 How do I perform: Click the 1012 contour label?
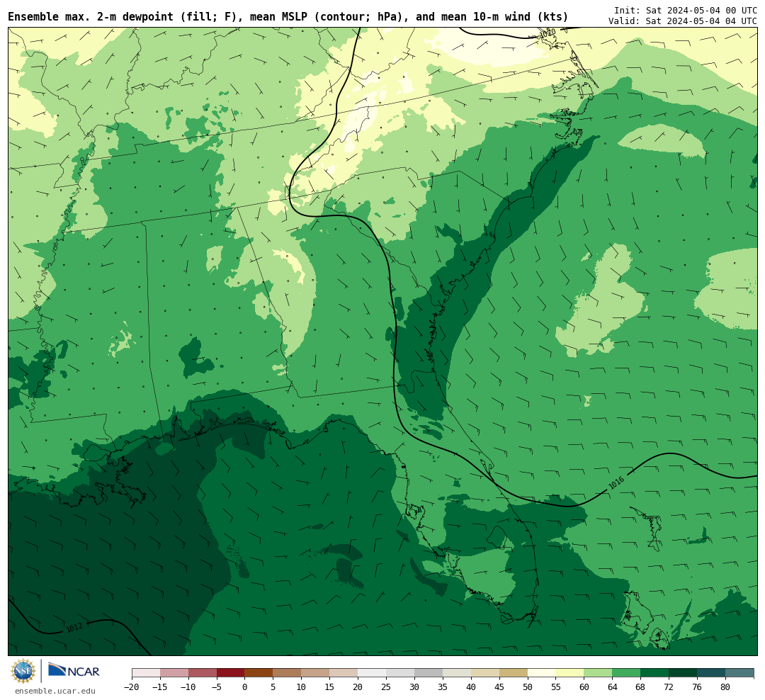74,627
